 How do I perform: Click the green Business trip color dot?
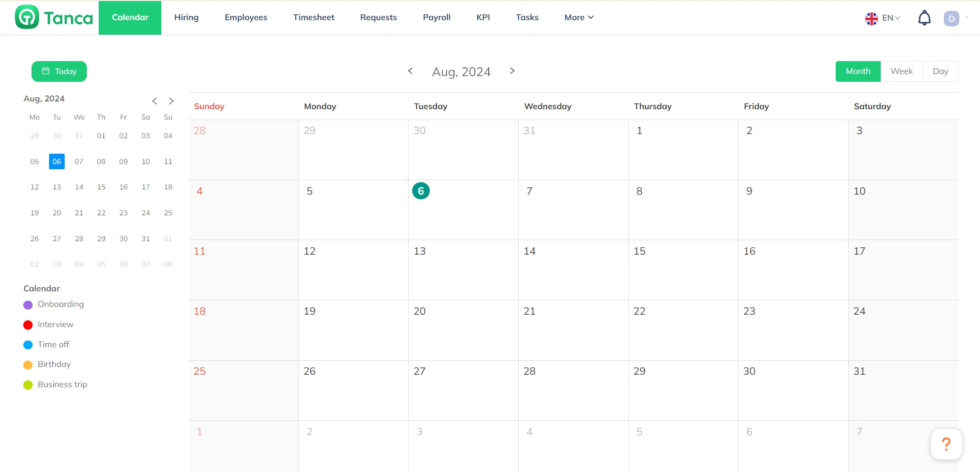28,385
